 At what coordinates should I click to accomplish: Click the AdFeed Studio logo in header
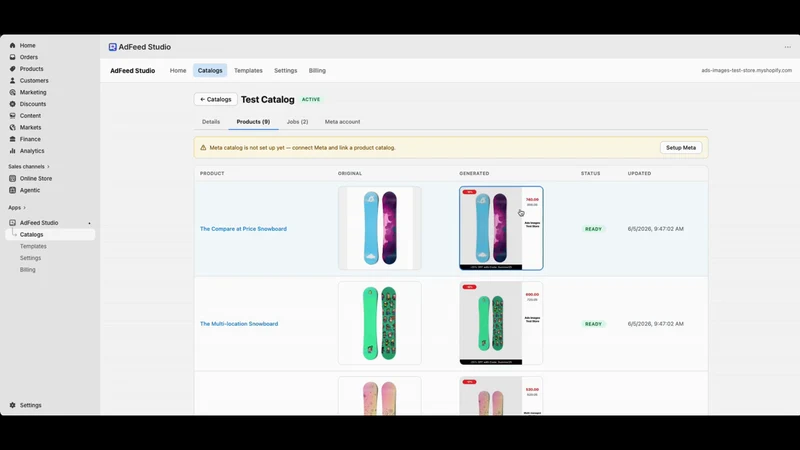coord(112,47)
